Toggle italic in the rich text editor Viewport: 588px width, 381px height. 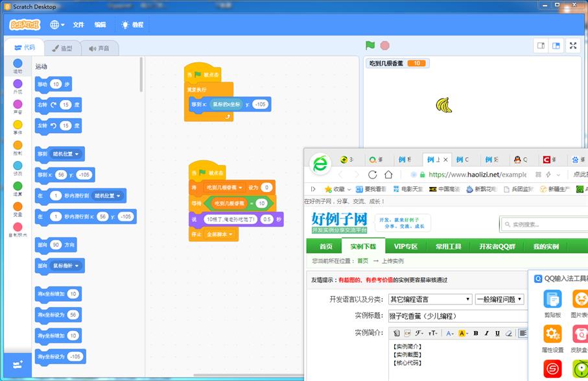[x=486, y=333]
